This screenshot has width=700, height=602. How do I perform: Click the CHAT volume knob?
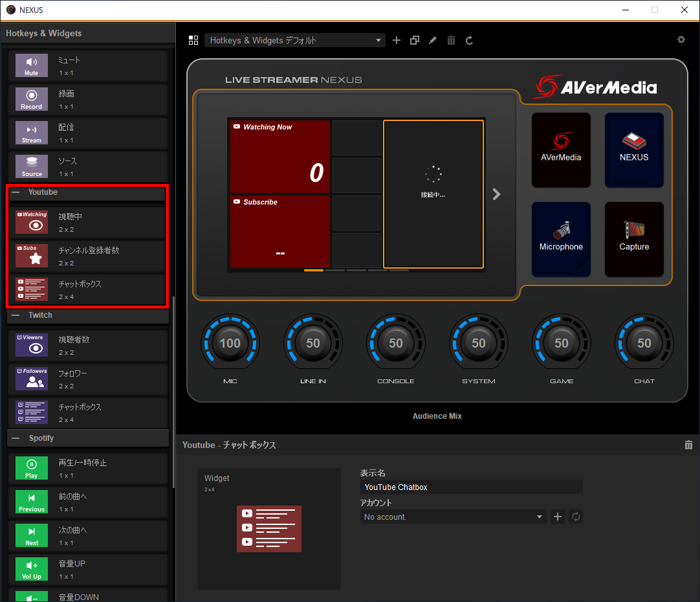[x=644, y=343]
